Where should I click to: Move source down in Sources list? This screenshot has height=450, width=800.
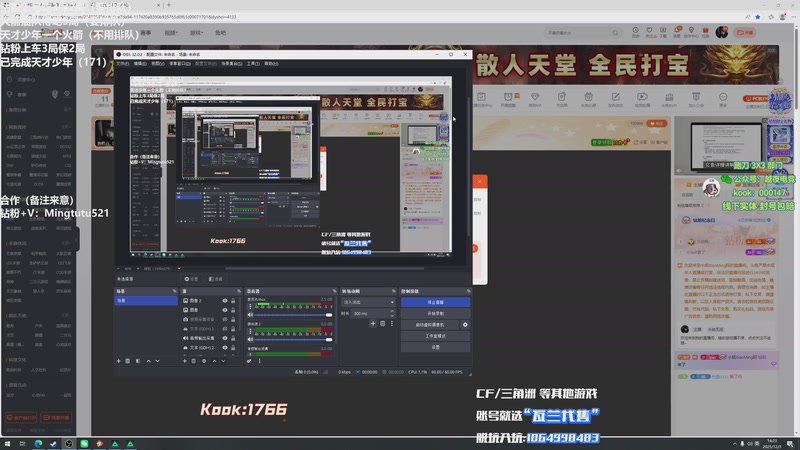pyautogui.click(x=223, y=361)
